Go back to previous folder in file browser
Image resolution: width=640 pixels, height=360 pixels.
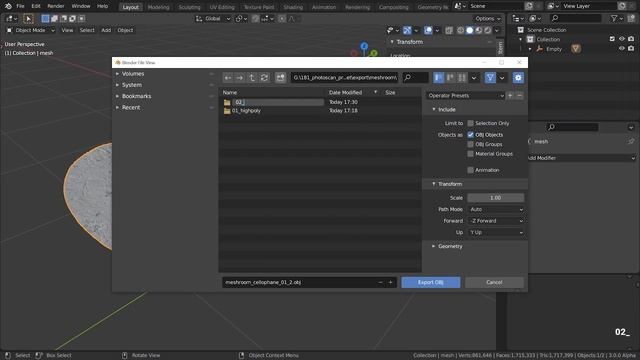[228, 78]
